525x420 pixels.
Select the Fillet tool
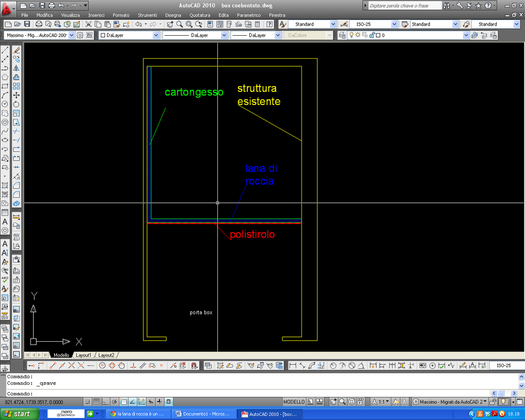16,194
